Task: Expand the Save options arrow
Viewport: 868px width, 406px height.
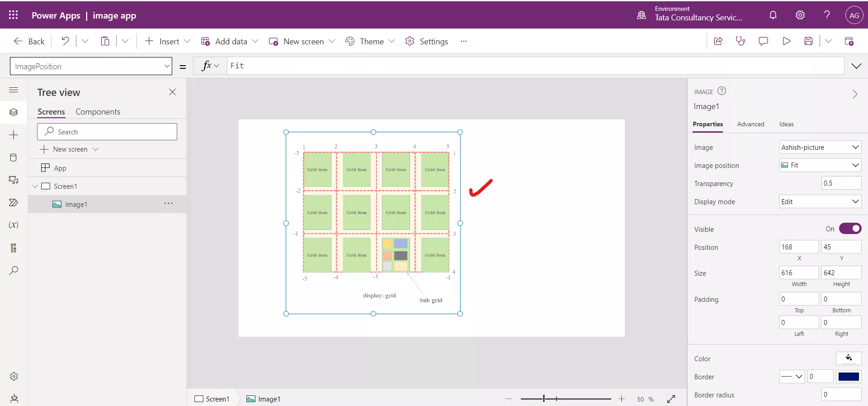Action: [x=828, y=41]
